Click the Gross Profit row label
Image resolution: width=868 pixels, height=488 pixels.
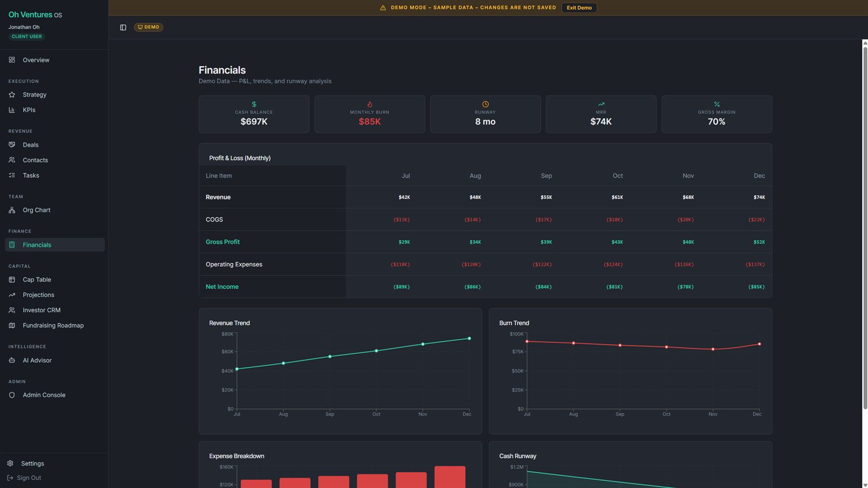222,242
